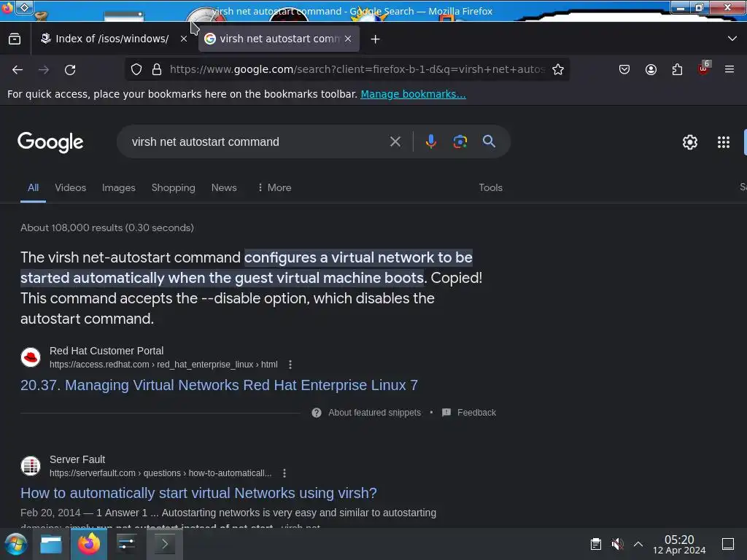Viewport: 747px width, 560px height.
Task: Open the Google apps grid
Action: point(723,142)
